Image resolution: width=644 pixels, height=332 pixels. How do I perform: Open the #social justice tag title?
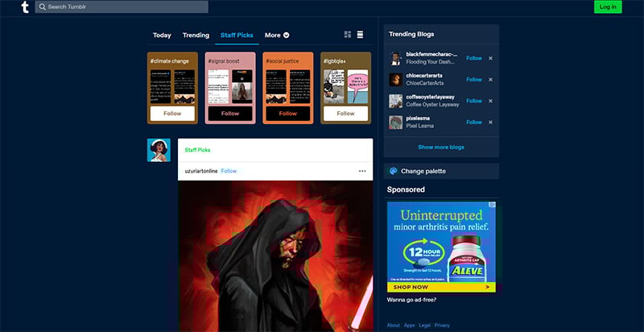(283, 61)
